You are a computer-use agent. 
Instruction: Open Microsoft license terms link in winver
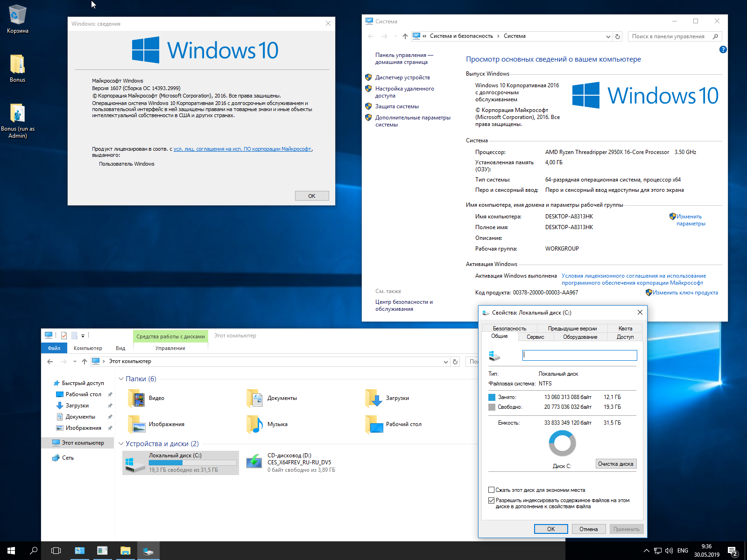point(242,149)
